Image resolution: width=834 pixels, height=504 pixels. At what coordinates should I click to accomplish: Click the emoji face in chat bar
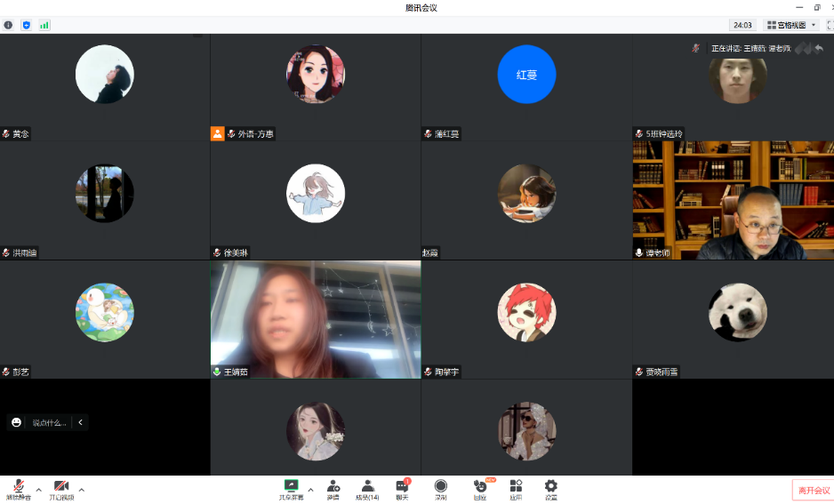point(16,422)
